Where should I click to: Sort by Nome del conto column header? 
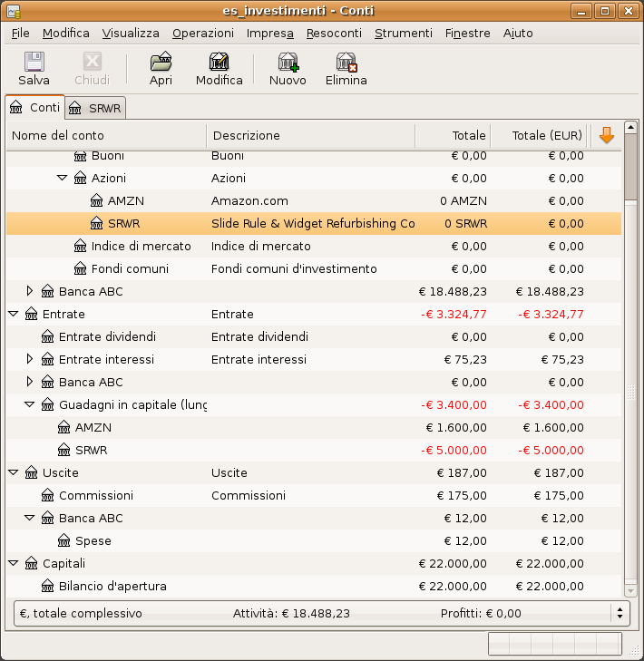[106, 135]
